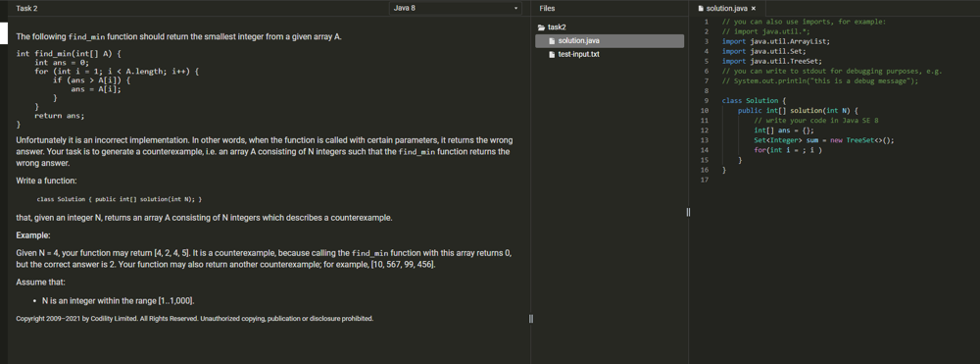Click the Codility copyright notice
Image resolution: width=980 pixels, height=364 pixels.
click(x=194, y=318)
